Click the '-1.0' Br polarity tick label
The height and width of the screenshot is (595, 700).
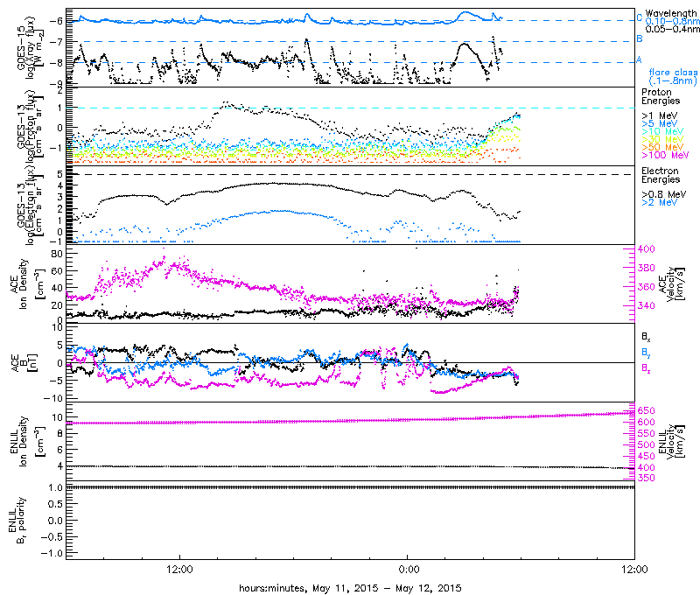click(52, 553)
